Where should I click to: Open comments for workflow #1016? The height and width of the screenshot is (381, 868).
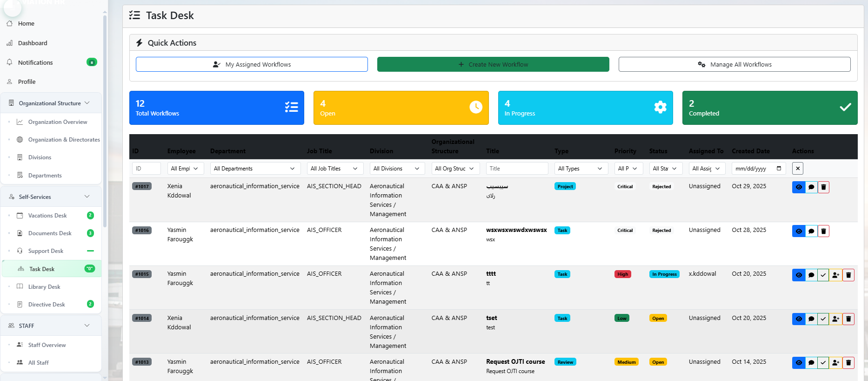[811, 231]
